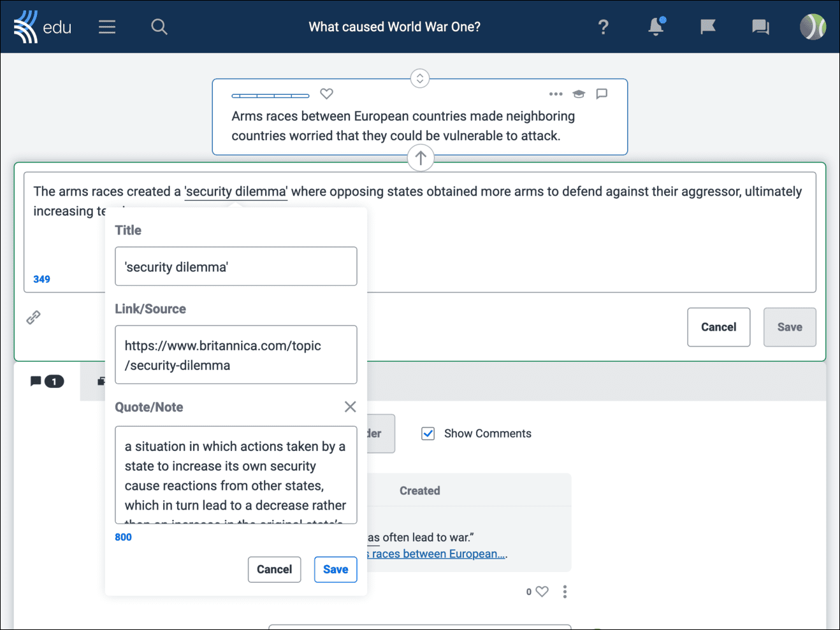Toggle Show Comments checkbox
Screen dimensions: 840x630
tap(428, 434)
